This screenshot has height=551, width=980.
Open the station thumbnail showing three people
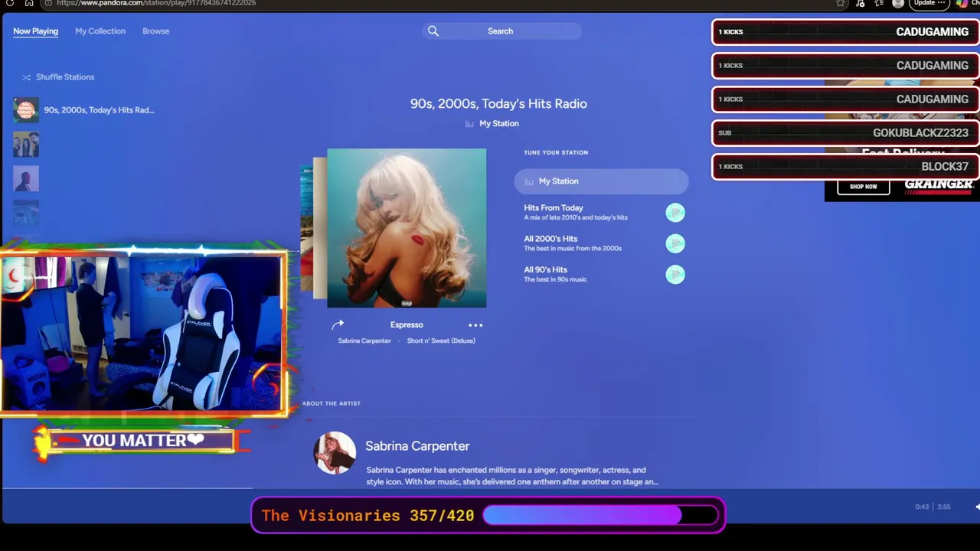(26, 144)
